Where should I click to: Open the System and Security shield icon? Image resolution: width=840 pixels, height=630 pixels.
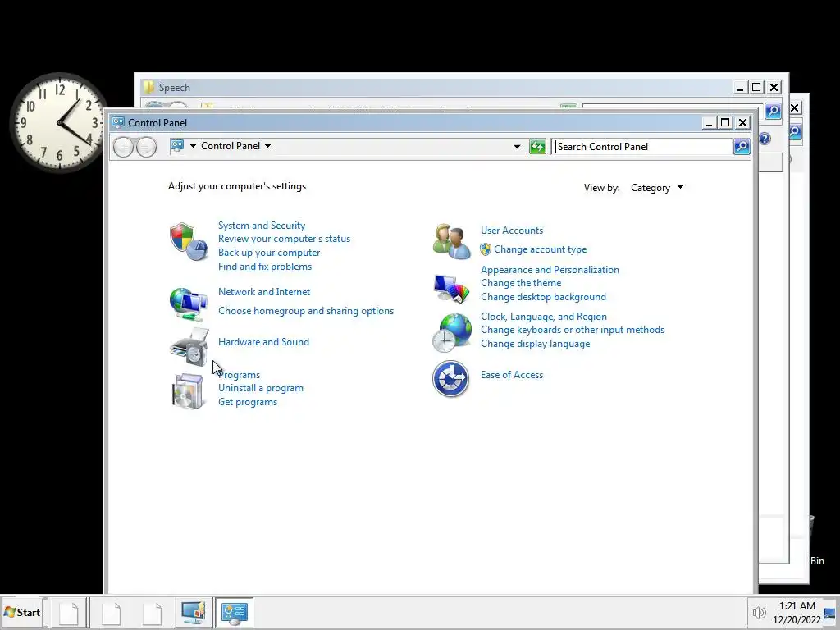click(188, 241)
